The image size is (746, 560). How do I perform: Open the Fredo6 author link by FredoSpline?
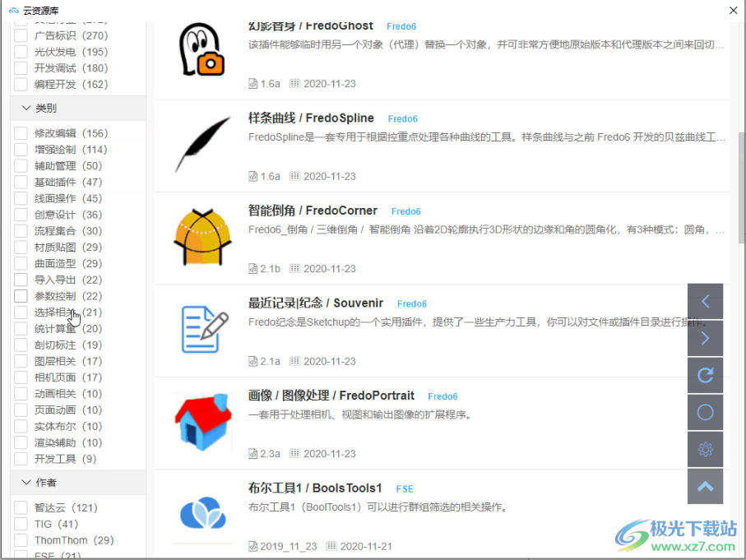(x=402, y=119)
